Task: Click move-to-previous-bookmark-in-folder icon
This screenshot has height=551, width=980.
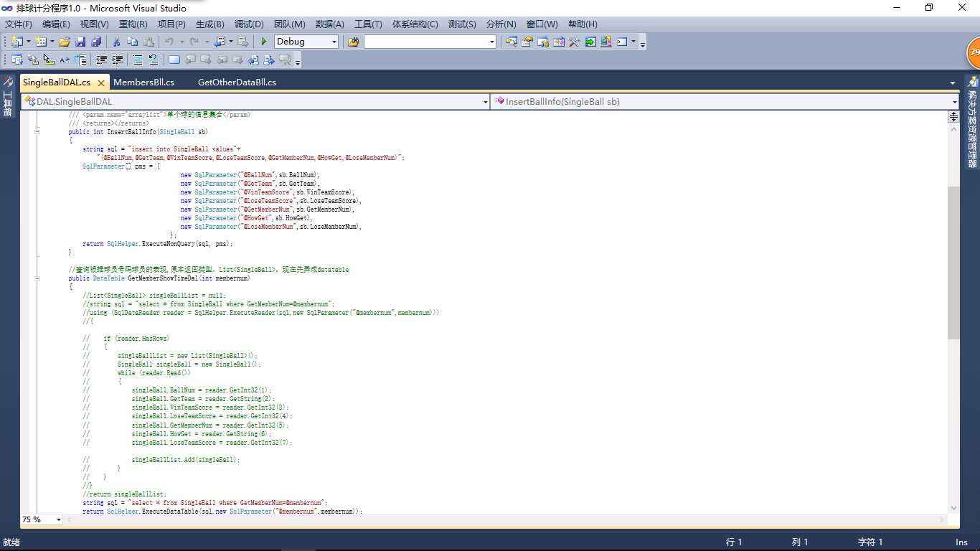Action: pyautogui.click(x=221, y=60)
